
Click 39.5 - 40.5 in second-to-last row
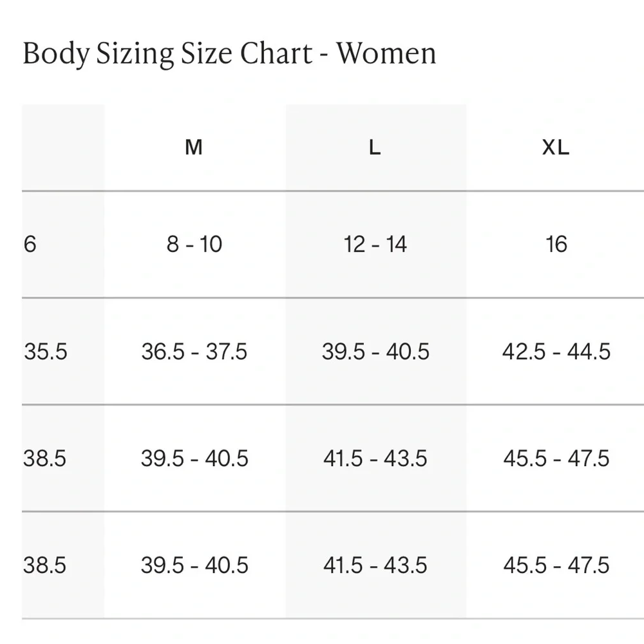pos(194,459)
